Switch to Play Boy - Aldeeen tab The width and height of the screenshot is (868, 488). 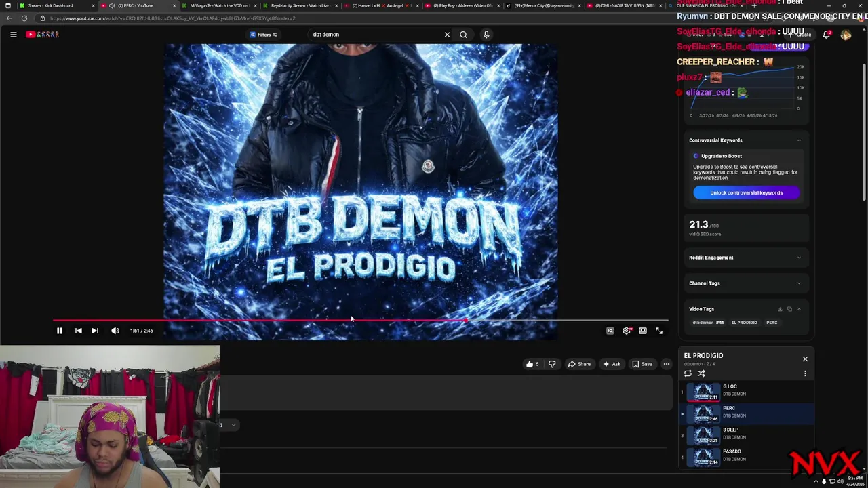pyautogui.click(x=462, y=5)
